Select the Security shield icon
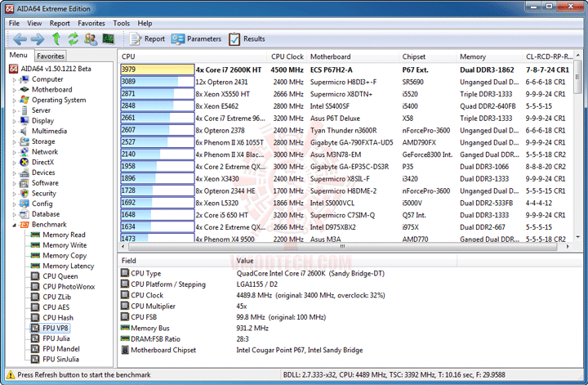The height and width of the screenshot is (385, 588). click(24, 193)
